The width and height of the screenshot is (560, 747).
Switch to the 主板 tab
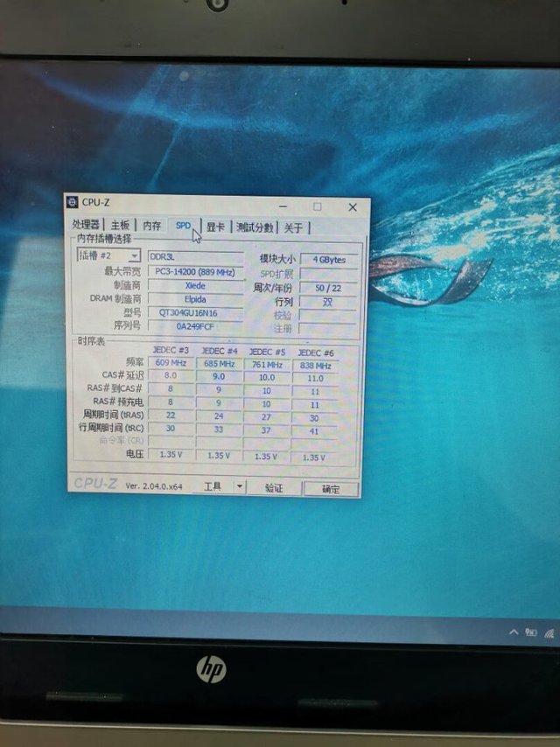[x=120, y=225]
